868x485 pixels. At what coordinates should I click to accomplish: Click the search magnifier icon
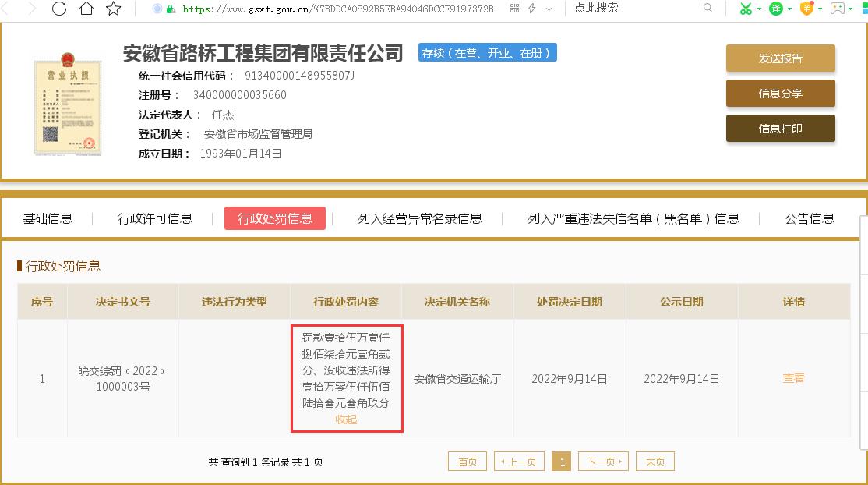pyautogui.click(x=707, y=8)
